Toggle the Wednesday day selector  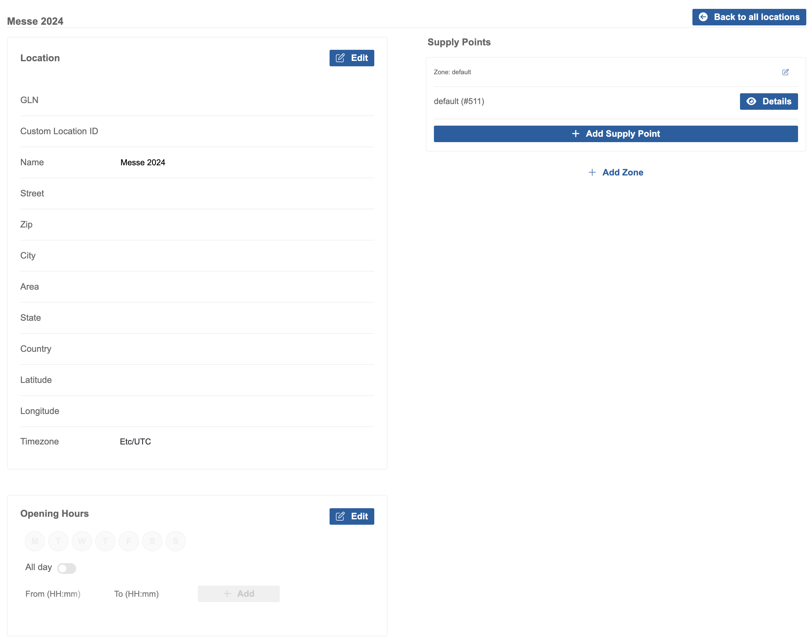(x=82, y=541)
